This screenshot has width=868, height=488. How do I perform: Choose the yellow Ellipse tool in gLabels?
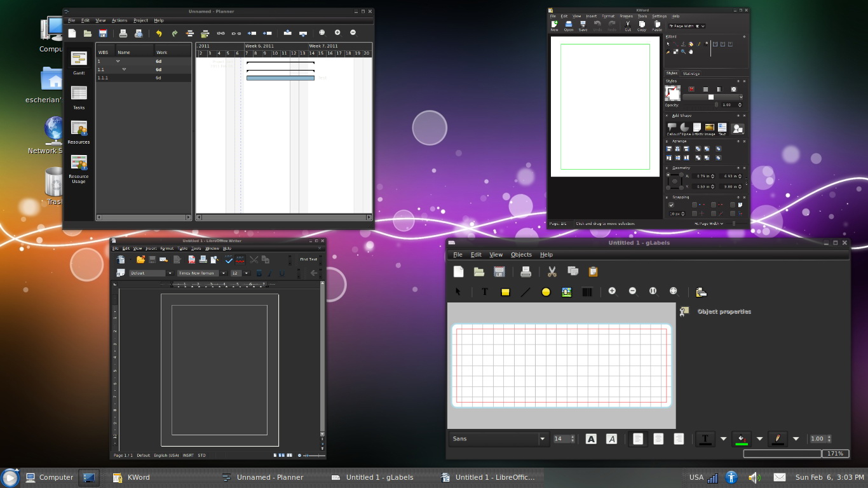click(545, 292)
